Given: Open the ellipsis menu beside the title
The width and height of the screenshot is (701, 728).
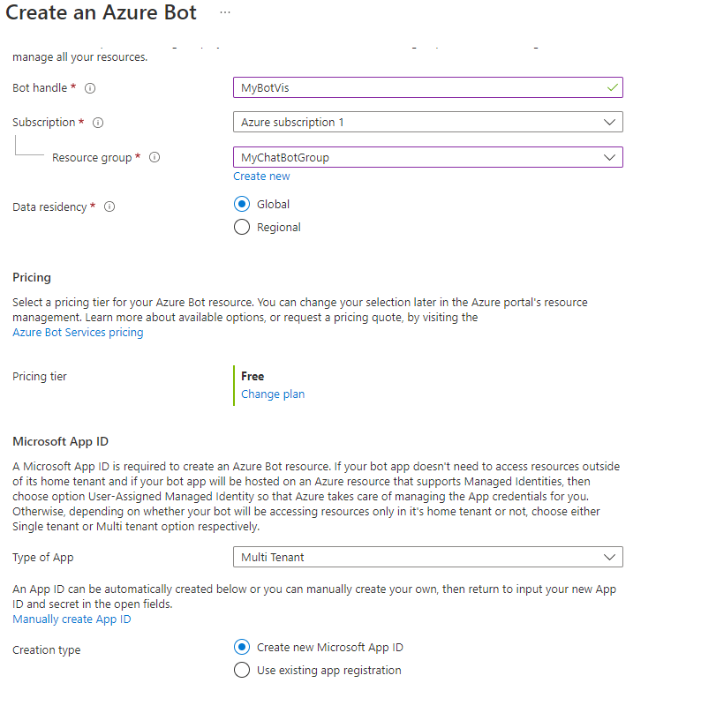Looking at the screenshot, I should click(x=225, y=12).
